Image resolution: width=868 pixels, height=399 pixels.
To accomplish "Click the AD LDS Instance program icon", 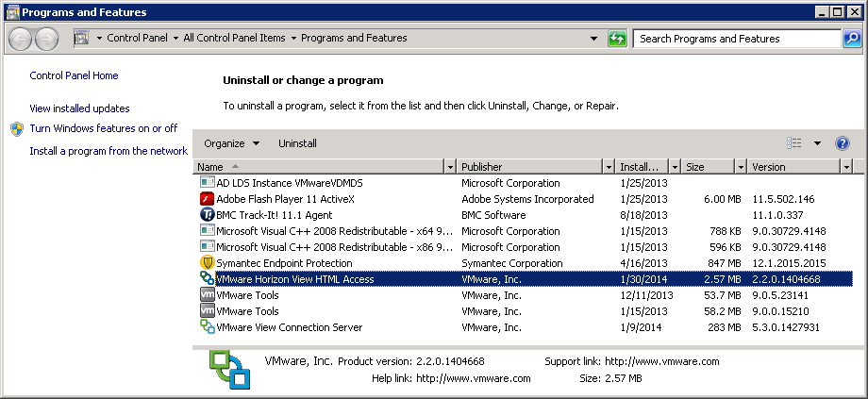I will click(208, 183).
